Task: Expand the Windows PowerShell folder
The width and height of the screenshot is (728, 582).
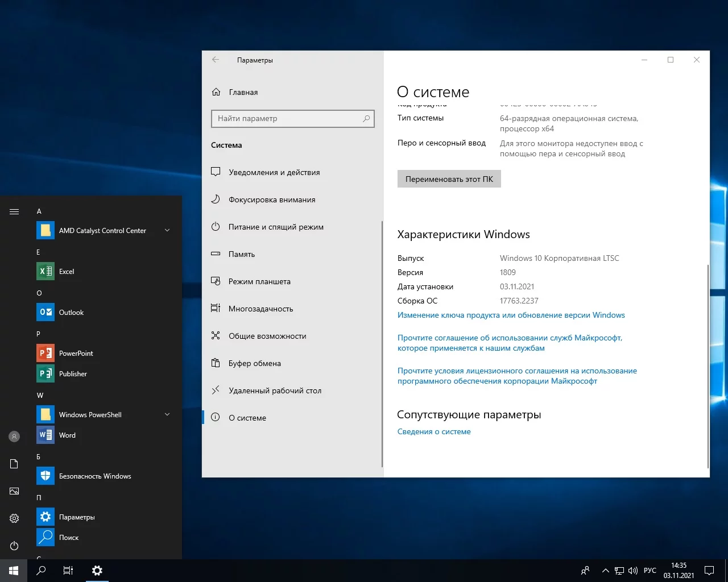Action: [x=167, y=414]
